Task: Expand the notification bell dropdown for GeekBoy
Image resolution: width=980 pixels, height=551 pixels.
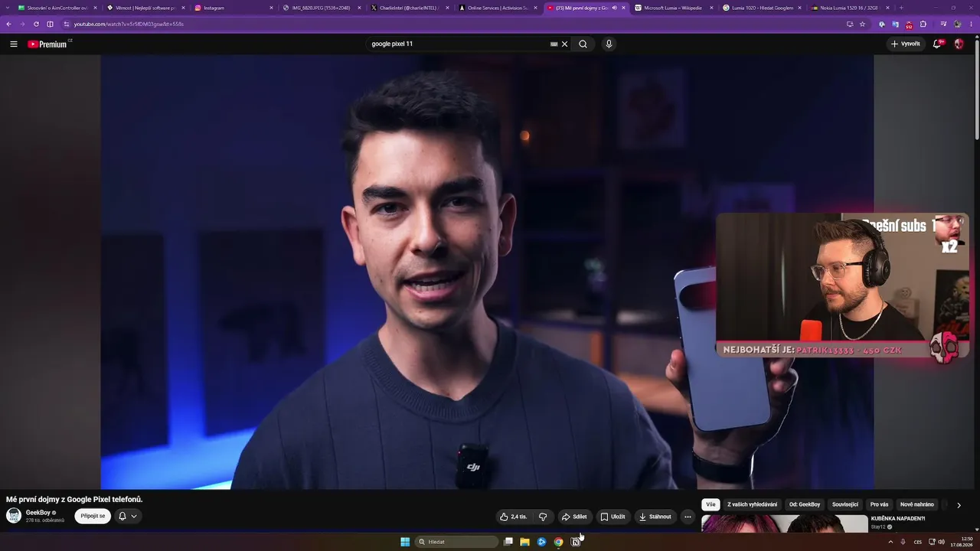Action: (x=128, y=517)
